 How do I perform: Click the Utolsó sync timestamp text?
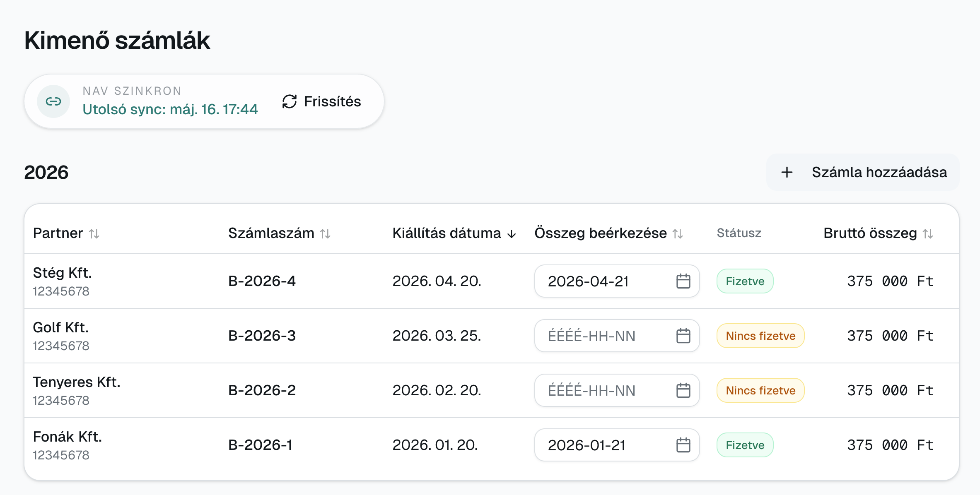[170, 109]
